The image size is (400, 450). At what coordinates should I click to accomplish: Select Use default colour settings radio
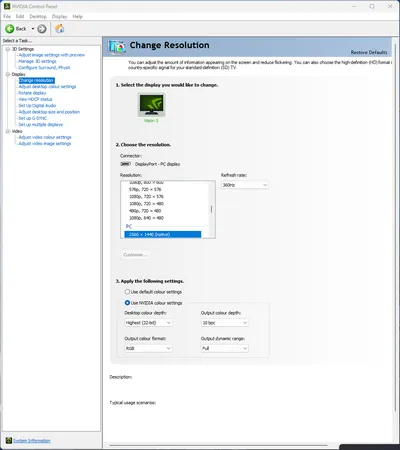[127, 292]
